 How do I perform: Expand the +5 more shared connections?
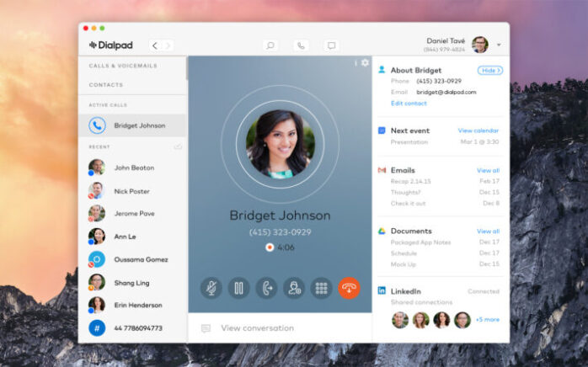coord(487,320)
